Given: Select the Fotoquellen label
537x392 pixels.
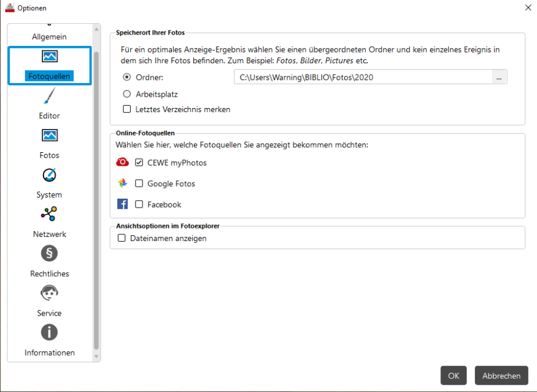Looking at the screenshot, I should point(50,76).
